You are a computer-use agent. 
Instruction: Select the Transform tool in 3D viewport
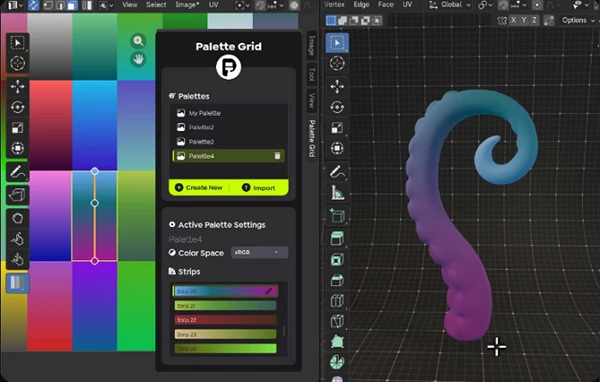coord(337,148)
